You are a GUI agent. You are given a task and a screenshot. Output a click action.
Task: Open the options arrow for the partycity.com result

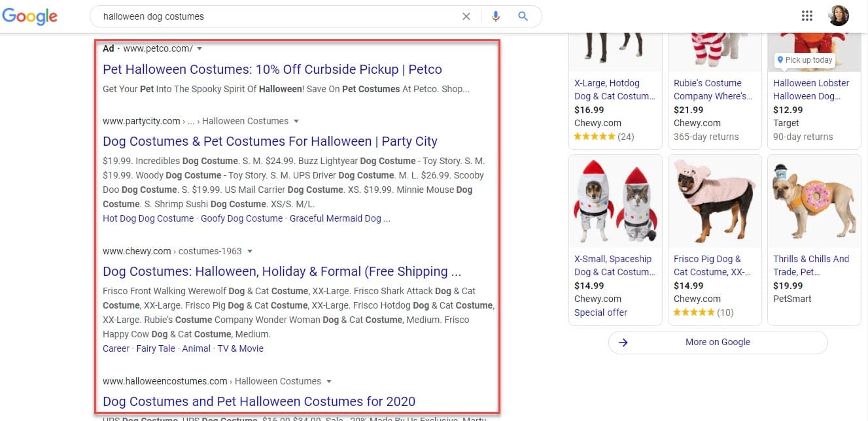point(296,122)
